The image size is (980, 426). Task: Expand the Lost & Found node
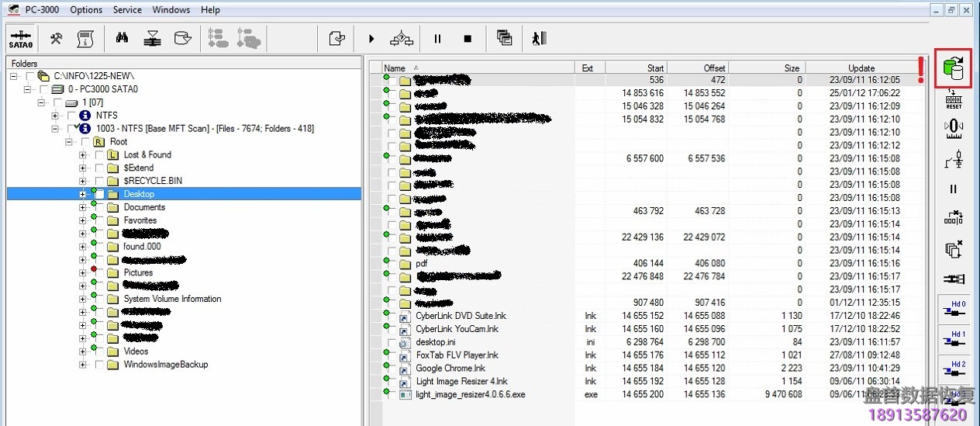pyautogui.click(x=82, y=155)
